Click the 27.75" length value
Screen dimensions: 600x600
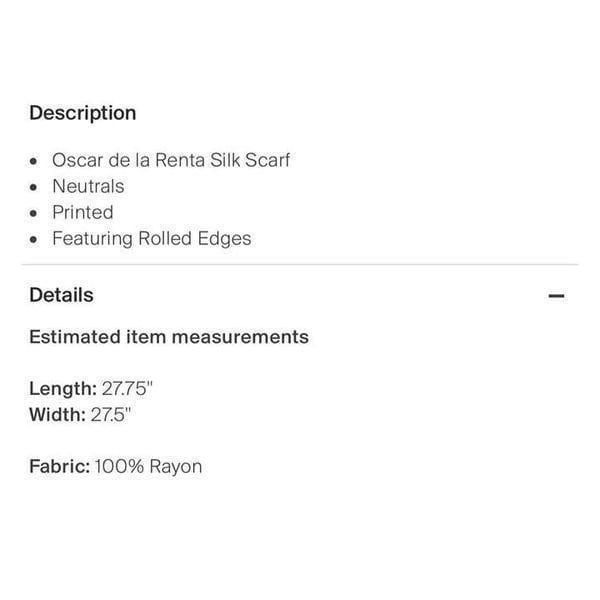pos(127,388)
